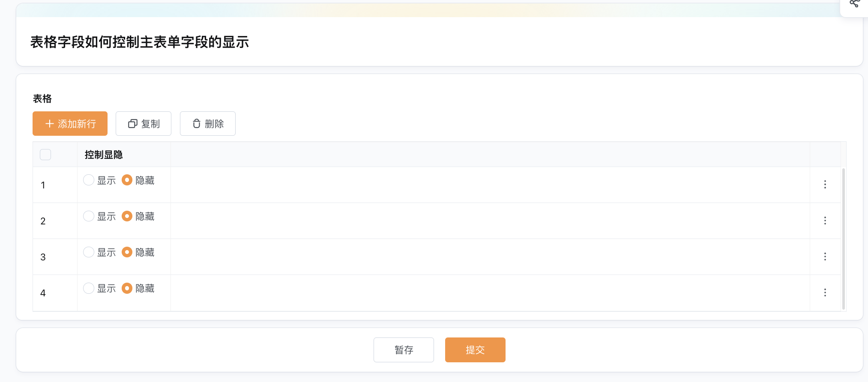Select 显示 radio in row 4

point(89,288)
